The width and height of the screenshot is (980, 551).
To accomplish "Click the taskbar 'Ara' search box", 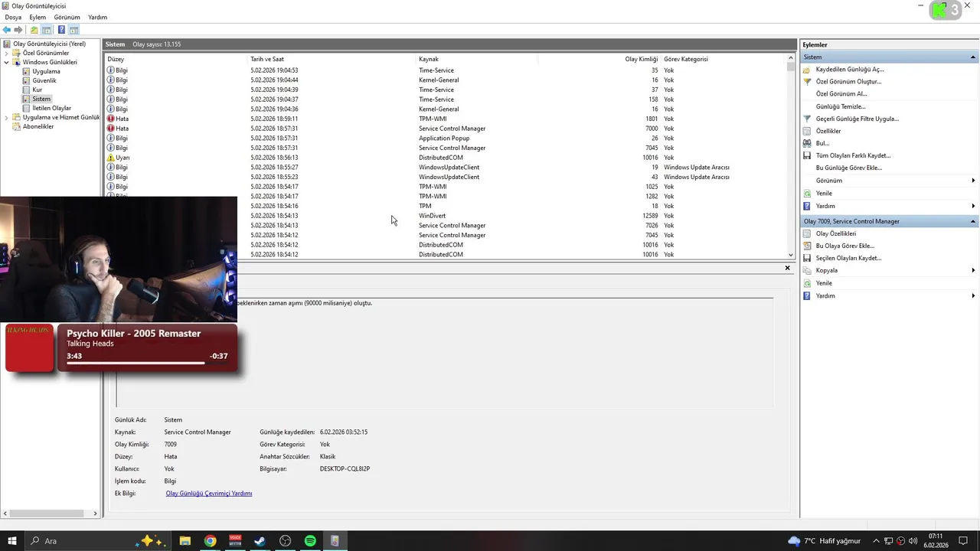I will coord(98,541).
